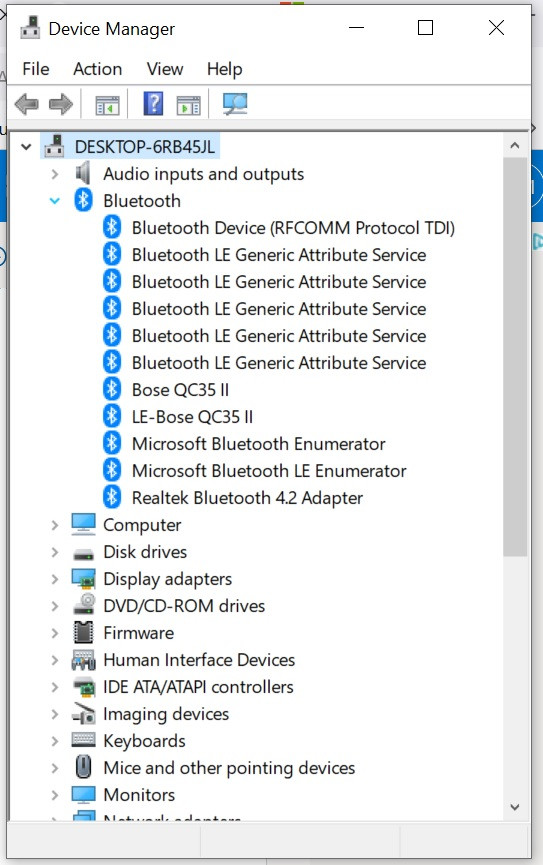
Task: Click the Bose QC35 II Bluetooth icon
Action: point(112,389)
